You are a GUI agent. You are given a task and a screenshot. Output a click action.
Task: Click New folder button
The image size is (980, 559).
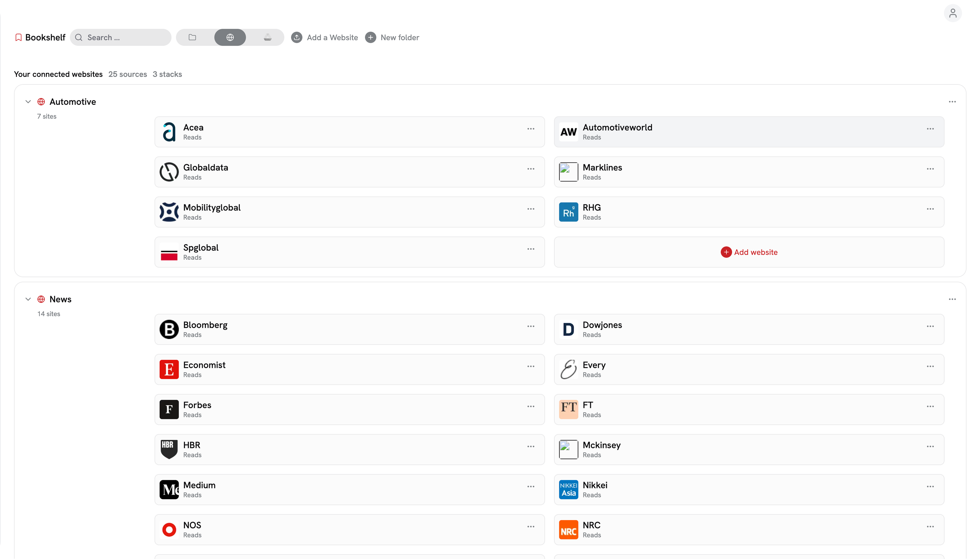(x=392, y=37)
